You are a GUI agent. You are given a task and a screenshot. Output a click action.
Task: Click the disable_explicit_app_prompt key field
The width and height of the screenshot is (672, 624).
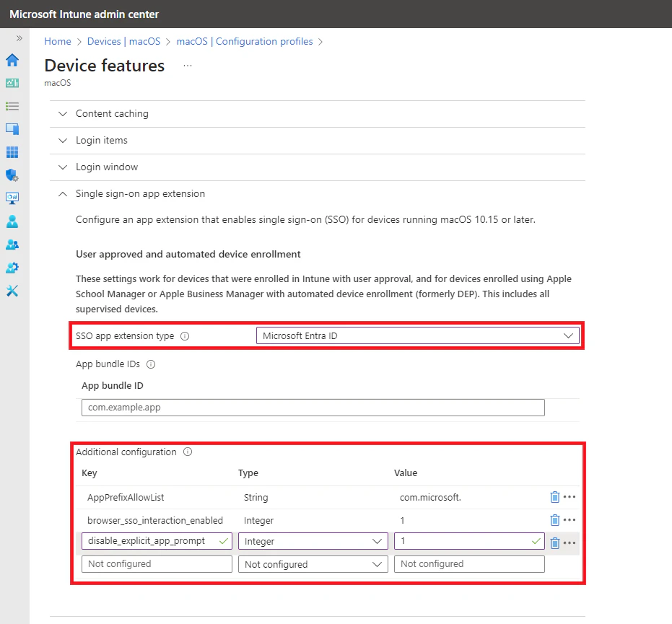point(157,541)
